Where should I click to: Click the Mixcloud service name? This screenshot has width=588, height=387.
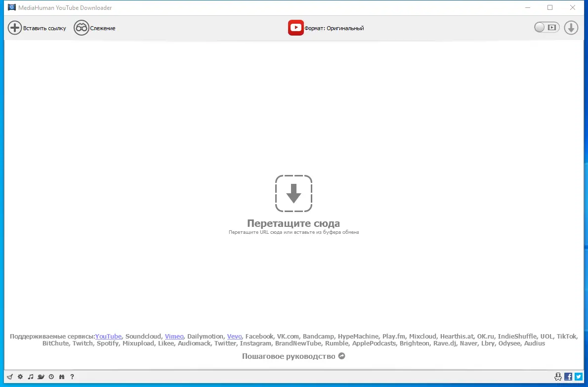coord(422,337)
